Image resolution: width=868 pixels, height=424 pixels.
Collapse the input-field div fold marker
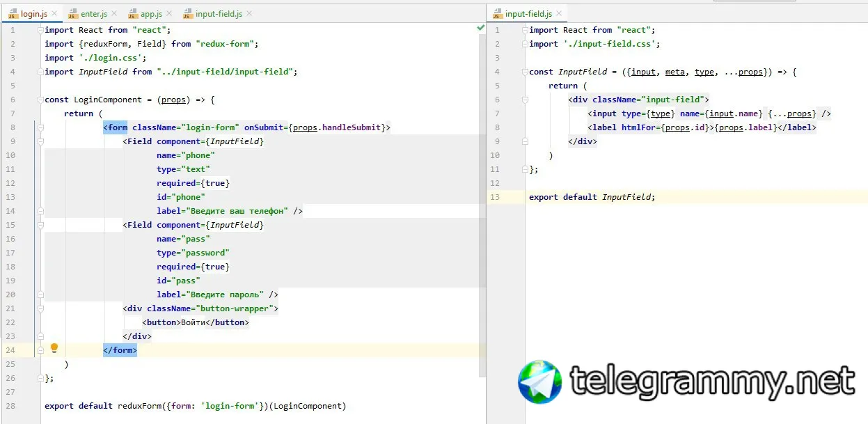coord(525,100)
